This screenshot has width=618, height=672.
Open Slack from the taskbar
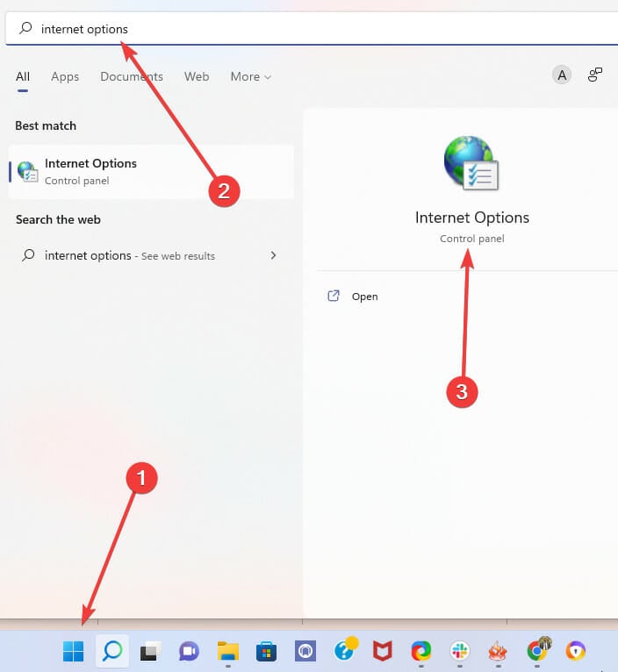[x=460, y=652]
